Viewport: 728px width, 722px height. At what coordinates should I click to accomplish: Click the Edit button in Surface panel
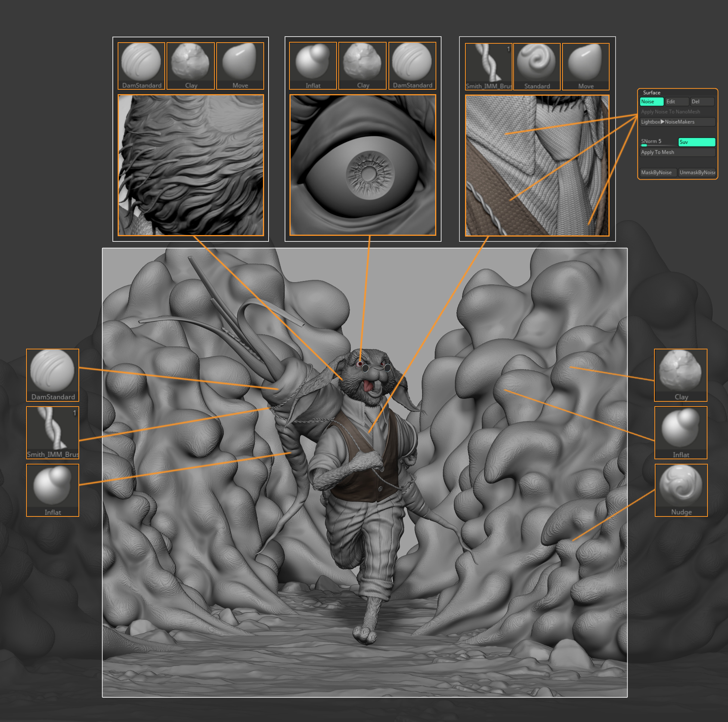pos(676,101)
